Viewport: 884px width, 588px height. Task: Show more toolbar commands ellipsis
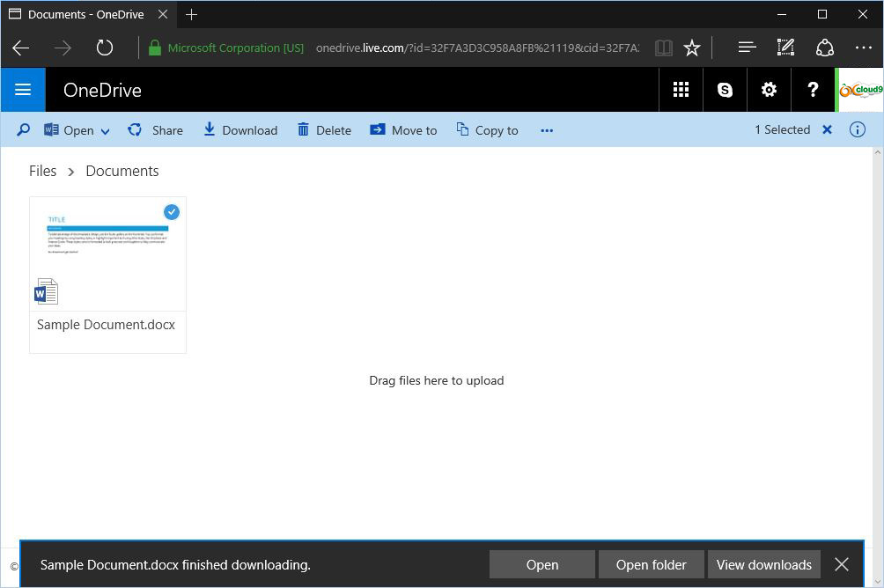547,130
